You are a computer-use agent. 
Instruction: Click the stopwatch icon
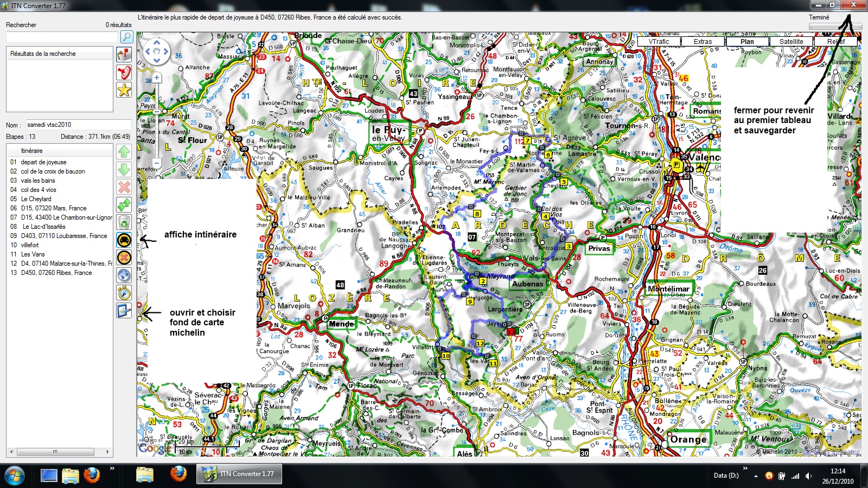pyautogui.click(x=124, y=293)
